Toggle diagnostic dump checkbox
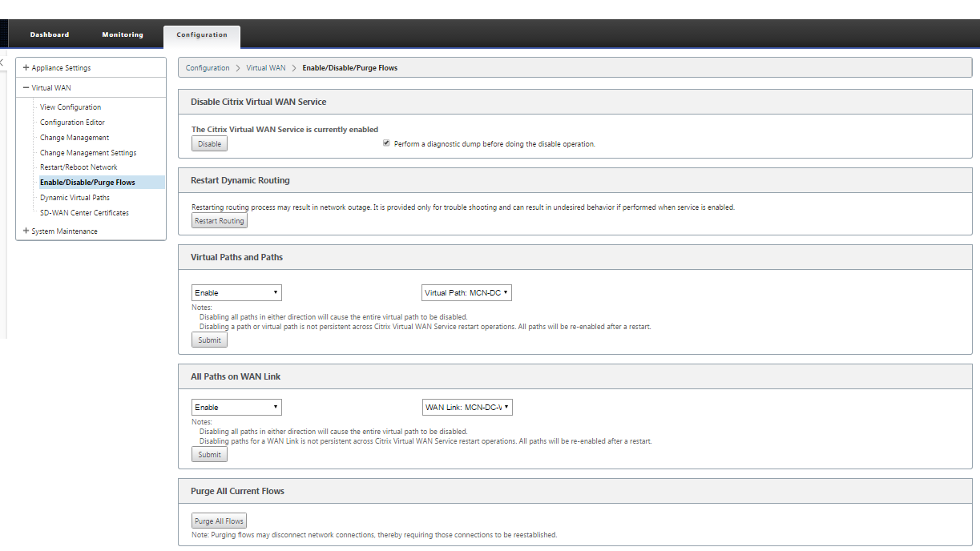 coord(386,143)
